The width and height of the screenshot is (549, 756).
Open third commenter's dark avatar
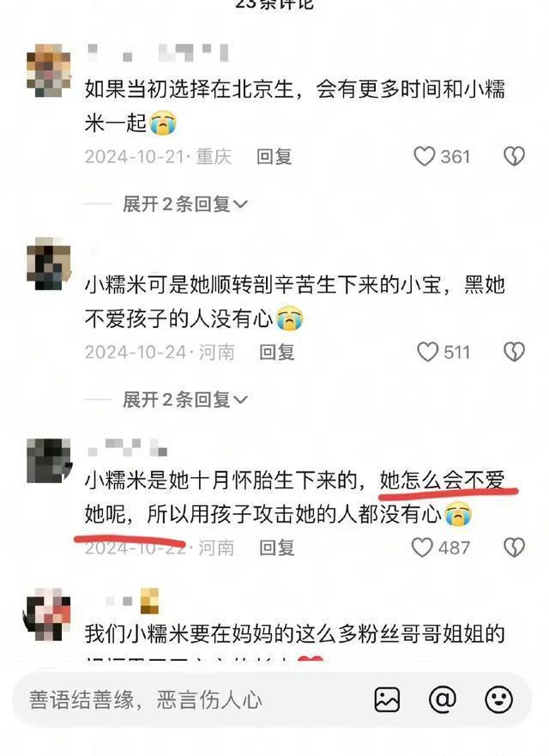tap(49, 461)
